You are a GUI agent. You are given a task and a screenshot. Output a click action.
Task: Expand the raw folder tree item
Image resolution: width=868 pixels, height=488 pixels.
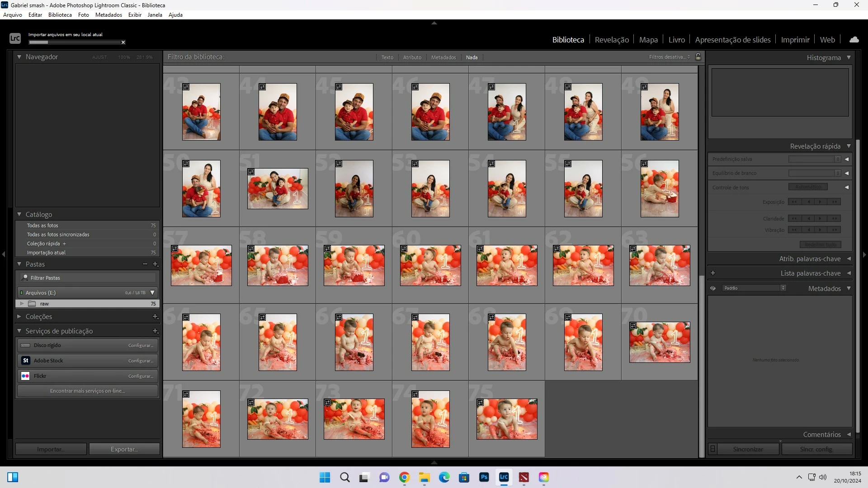tap(22, 304)
